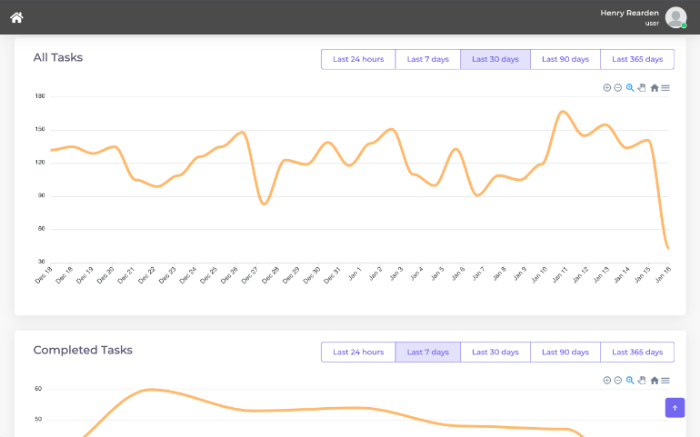Reset zoom on the Completed Tasks chart
This screenshot has height=437, width=700.
tap(654, 380)
